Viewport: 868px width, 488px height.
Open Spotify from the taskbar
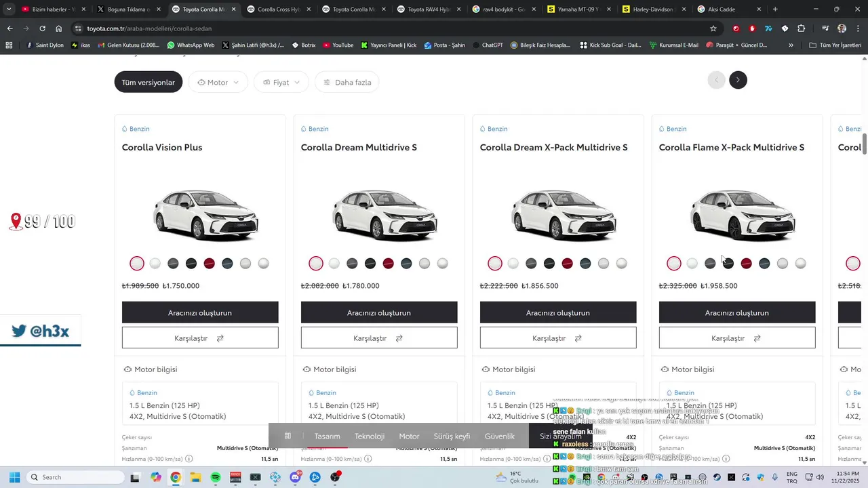216,477
